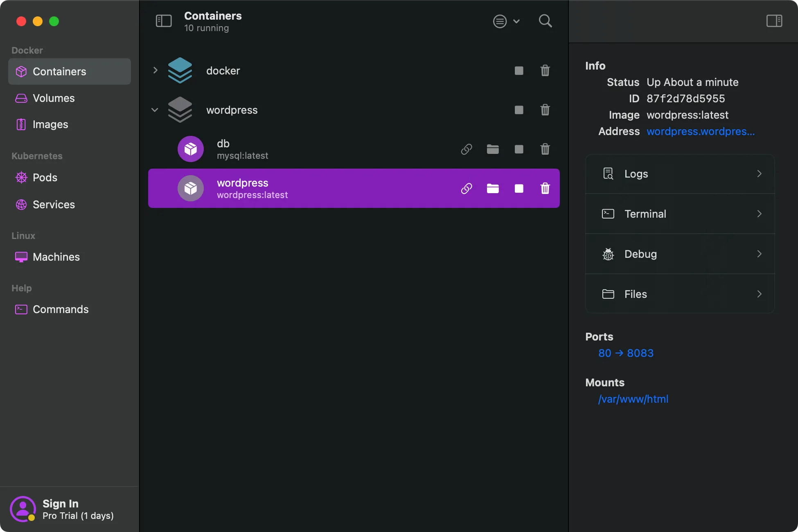The image size is (798, 532).
Task: Open link for wordpress:latest container
Action: (467, 189)
